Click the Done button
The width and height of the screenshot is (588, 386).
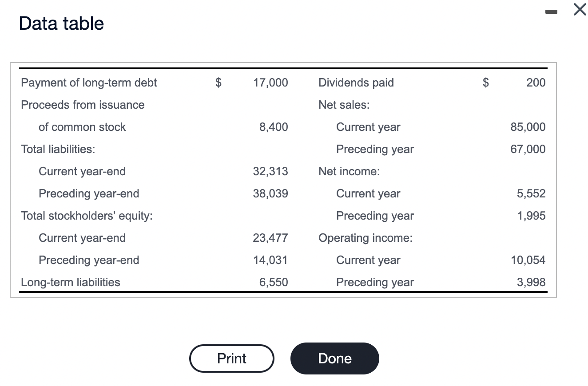334,358
